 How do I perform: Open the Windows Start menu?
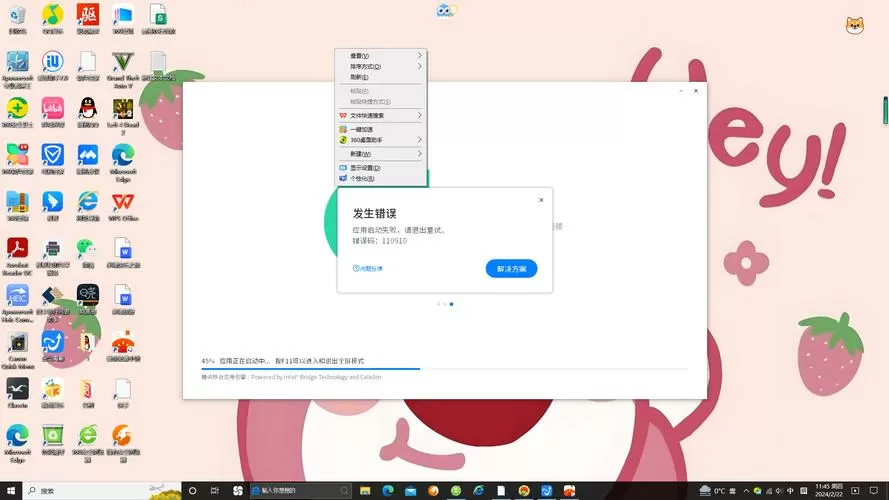[11, 490]
